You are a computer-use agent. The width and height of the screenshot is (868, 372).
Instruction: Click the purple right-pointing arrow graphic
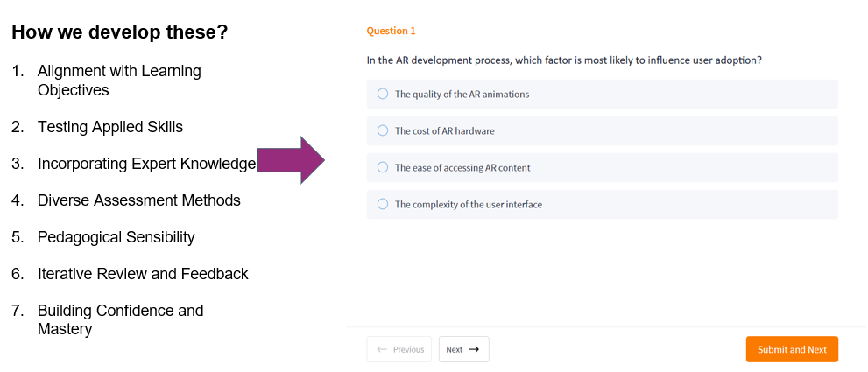[x=292, y=160]
